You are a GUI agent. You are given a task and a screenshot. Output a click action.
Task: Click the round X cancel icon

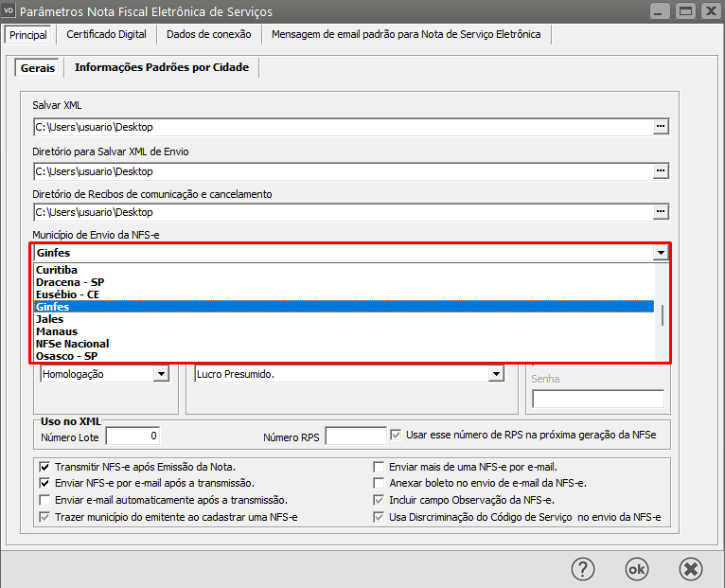click(x=691, y=568)
